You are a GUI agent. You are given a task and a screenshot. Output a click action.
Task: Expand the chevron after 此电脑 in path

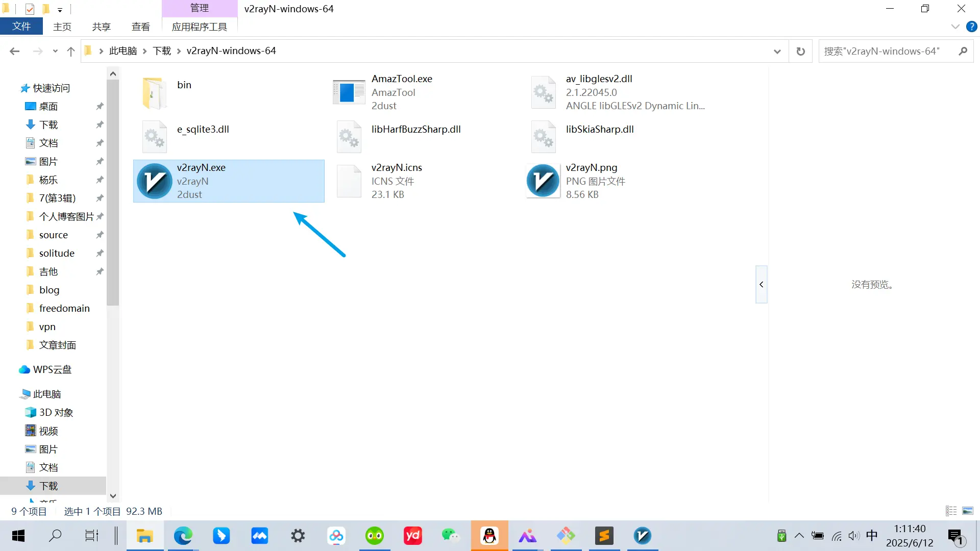tap(145, 51)
